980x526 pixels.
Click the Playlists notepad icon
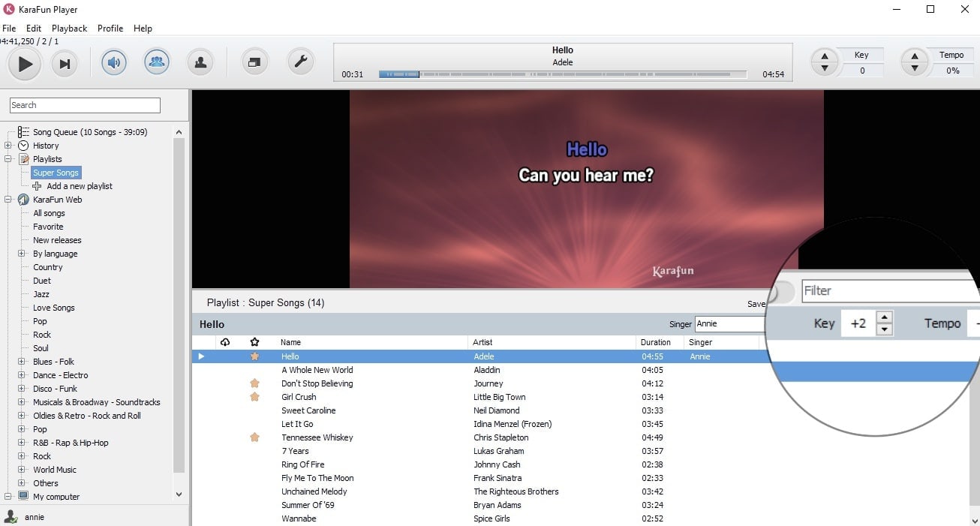tap(23, 159)
